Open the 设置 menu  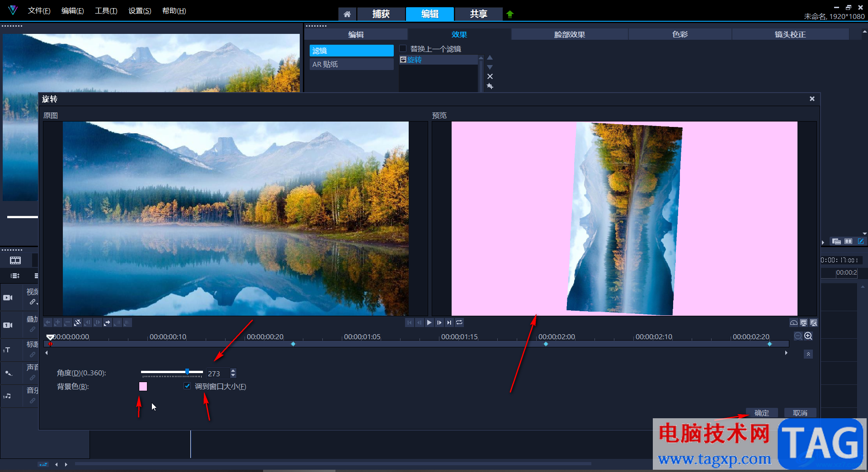click(x=140, y=11)
